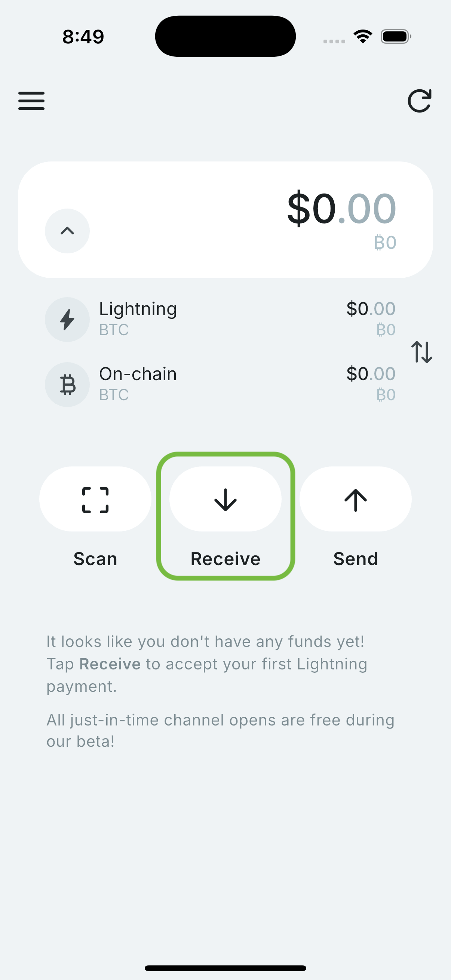Open the hamburger menu

coord(31,101)
